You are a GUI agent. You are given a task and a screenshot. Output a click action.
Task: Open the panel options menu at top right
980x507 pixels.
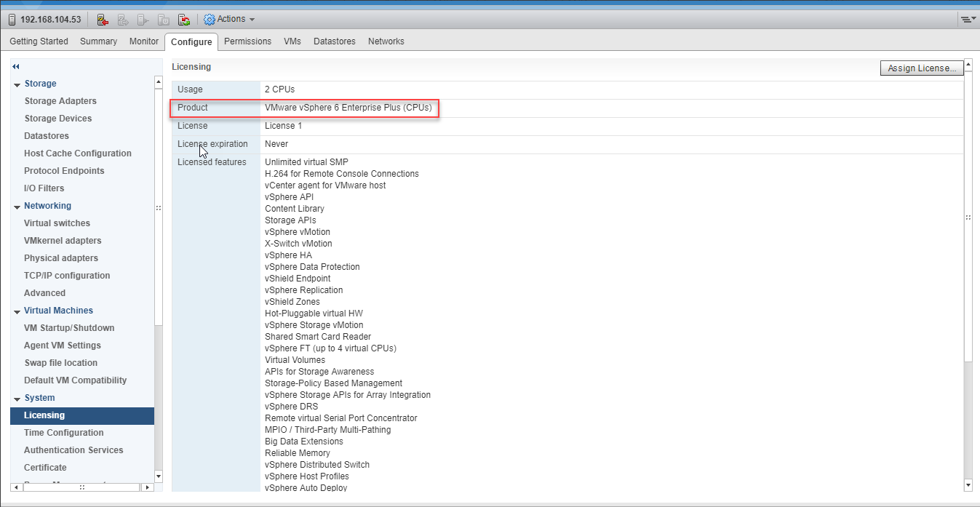pos(968,19)
